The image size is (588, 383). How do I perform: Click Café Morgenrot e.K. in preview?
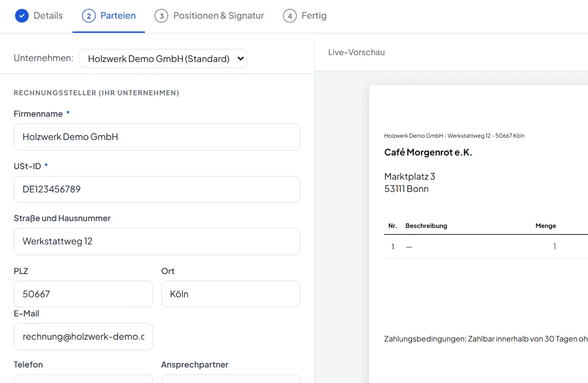428,152
